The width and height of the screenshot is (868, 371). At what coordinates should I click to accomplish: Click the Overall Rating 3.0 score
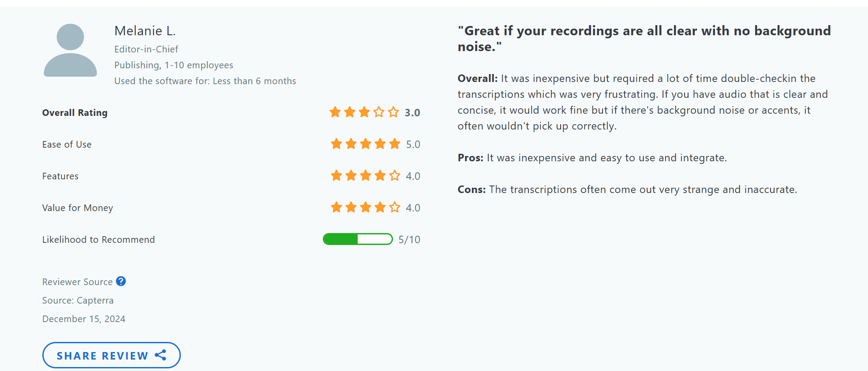click(x=412, y=113)
